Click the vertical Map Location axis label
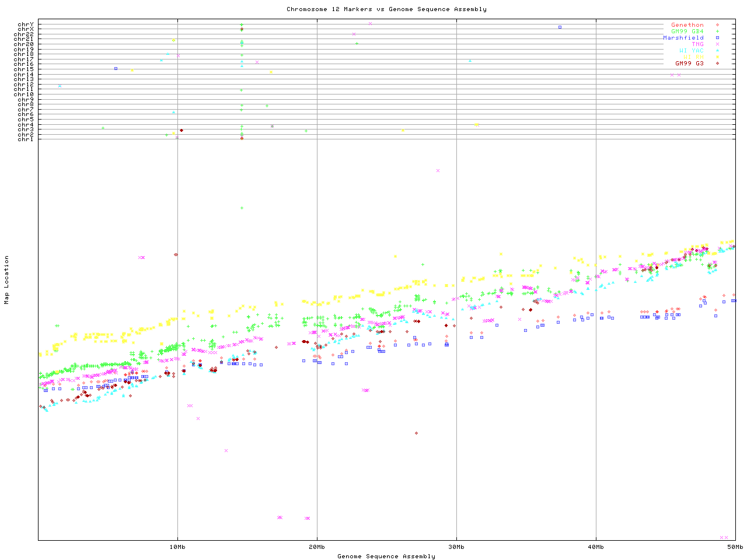 (6, 280)
